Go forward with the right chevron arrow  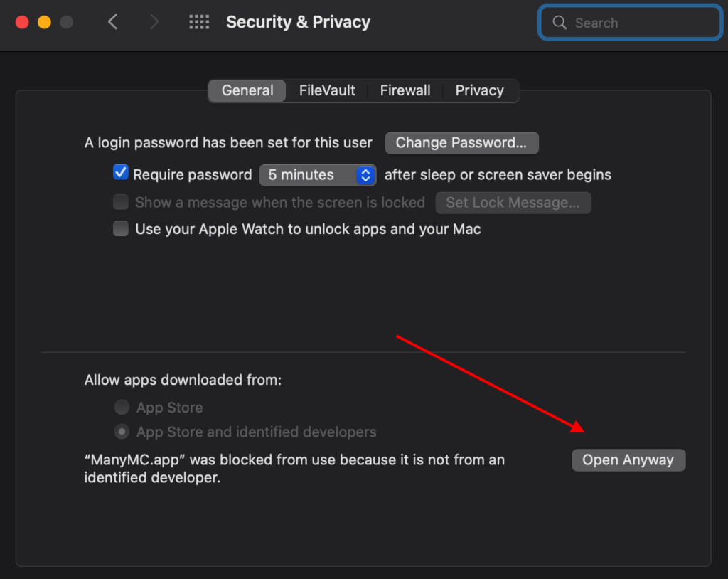(x=154, y=22)
